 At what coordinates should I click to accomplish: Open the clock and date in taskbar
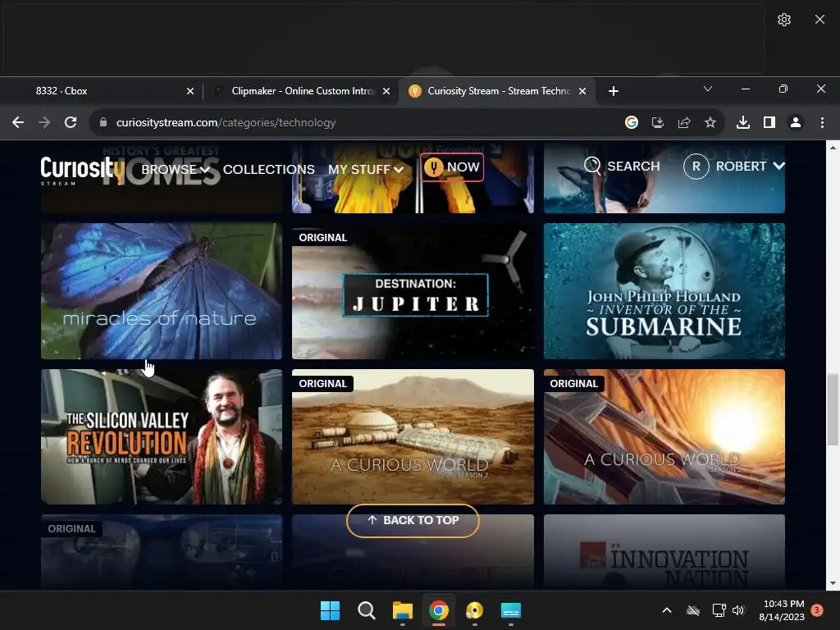[782, 610]
